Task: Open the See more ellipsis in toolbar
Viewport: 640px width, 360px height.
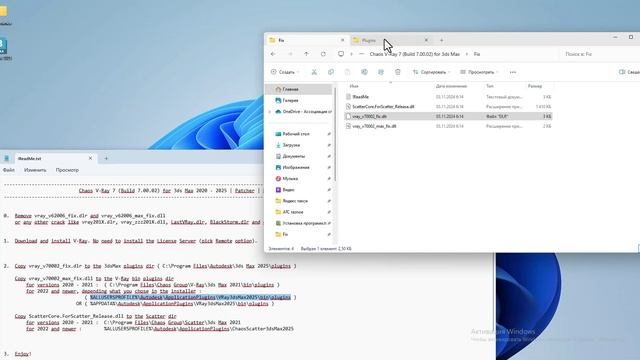Action: coord(513,72)
